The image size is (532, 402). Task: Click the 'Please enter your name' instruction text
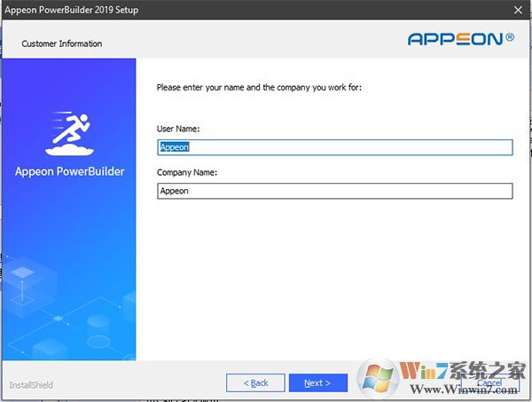(x=259, y=88)
